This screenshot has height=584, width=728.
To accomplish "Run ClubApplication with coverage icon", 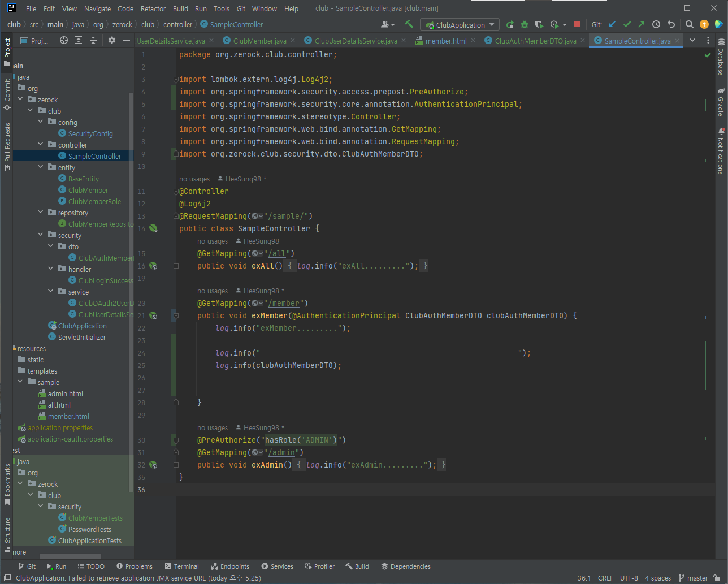I will coord(539,24).
